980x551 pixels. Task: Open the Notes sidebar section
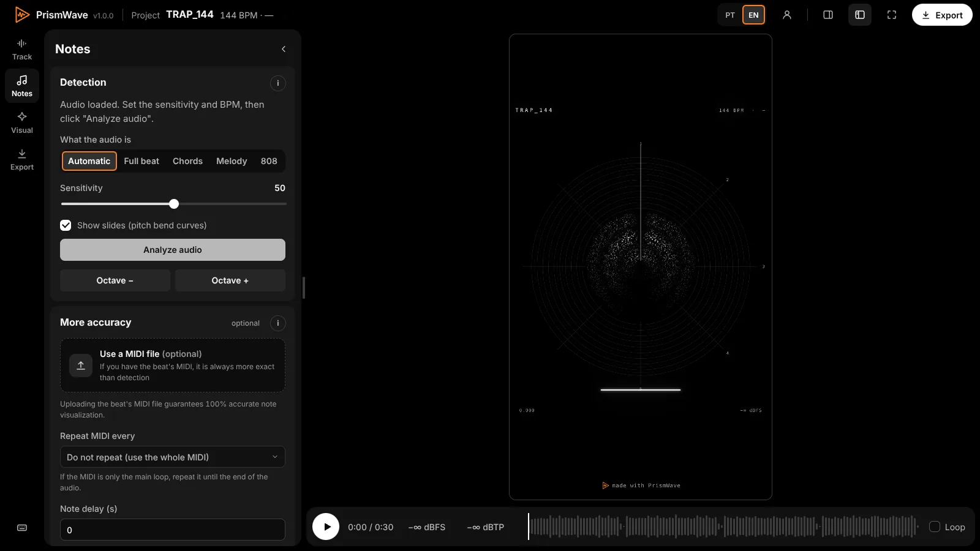coord(22,86)
